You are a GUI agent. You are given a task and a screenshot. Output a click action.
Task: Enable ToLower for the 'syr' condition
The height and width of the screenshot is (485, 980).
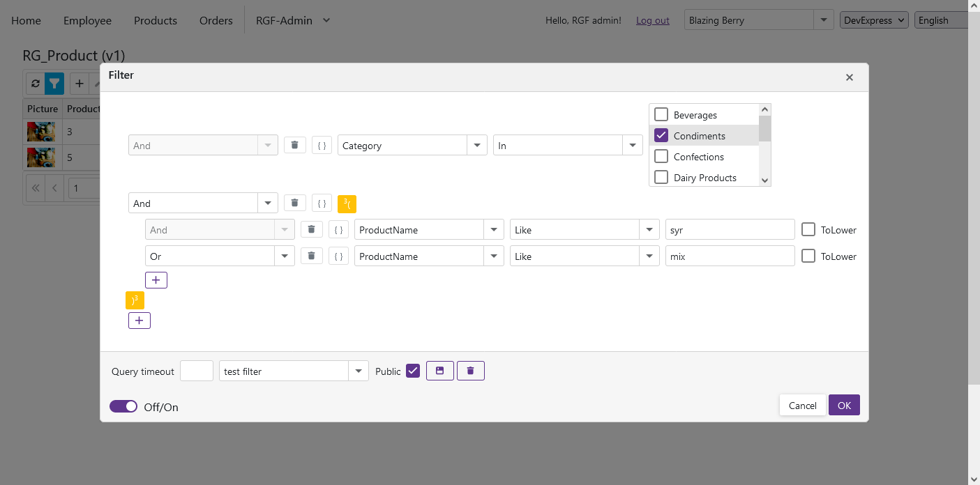(x=808, y=230)
